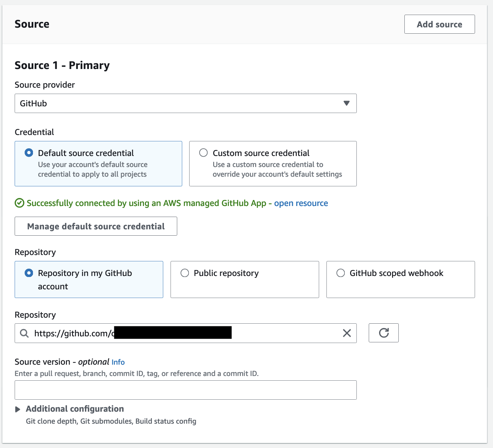Image resolution: width=493 pixels, height=448 pixels.
Task: Select Custom source credential option
Action: (204, 153)
